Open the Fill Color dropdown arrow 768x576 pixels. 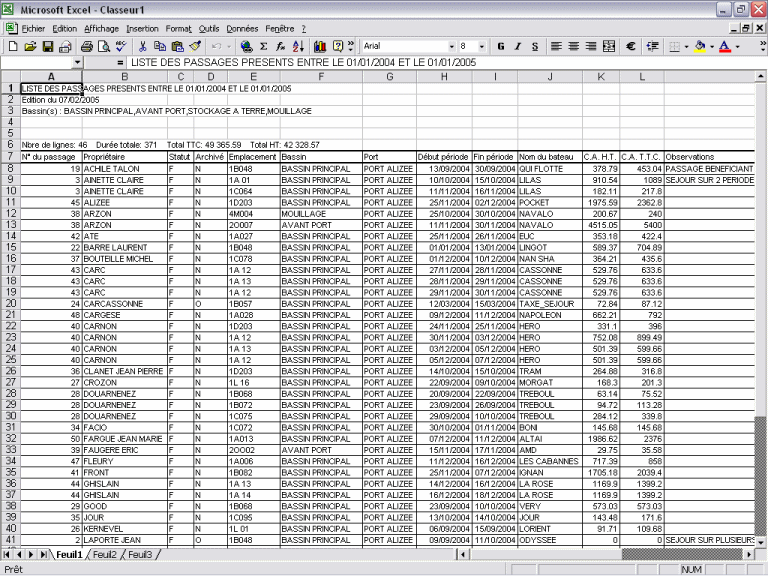(712, 47)
